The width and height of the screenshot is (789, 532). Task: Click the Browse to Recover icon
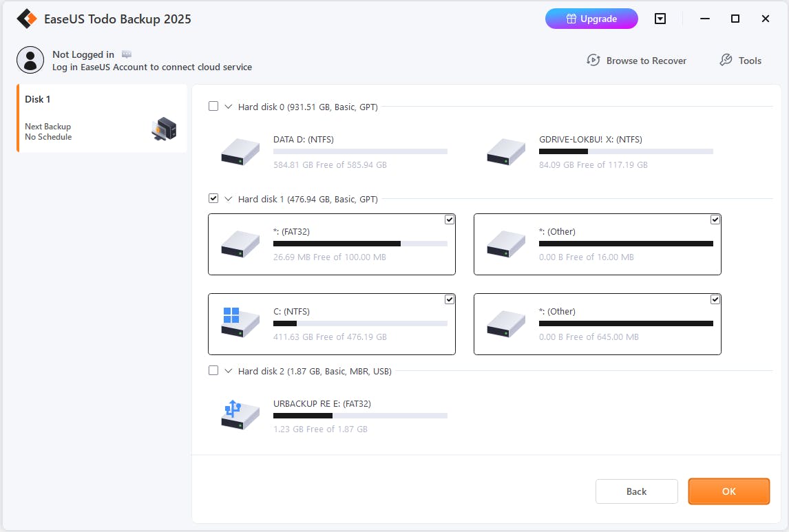pos(593,61)
